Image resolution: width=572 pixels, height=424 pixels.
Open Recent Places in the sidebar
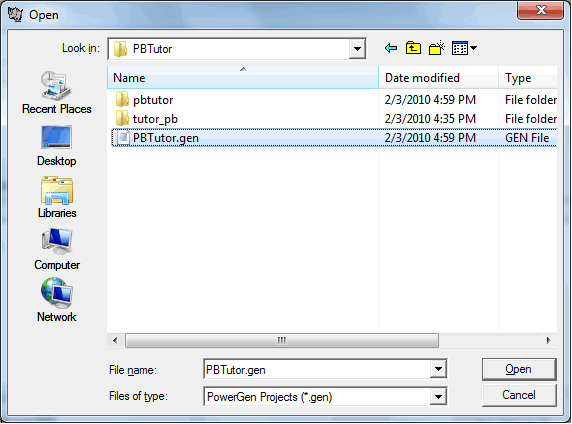(57, 93)
